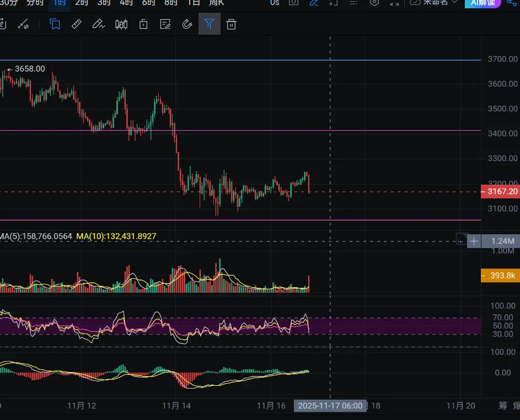This screenshot has width=520, height=420.
Task: Click the add-pane plus bracket icon
Action: tap(333, 3)
